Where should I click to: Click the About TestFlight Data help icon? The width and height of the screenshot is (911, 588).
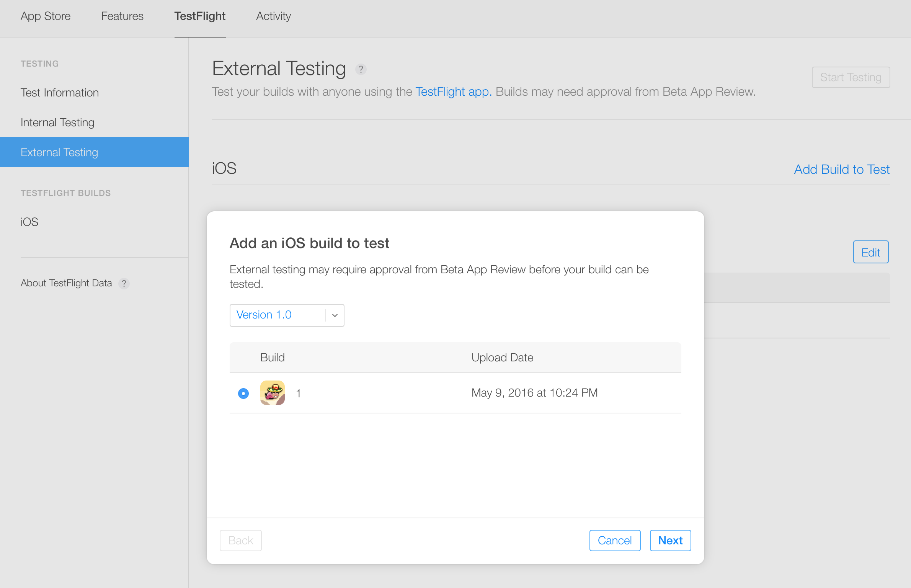pyautogui.click(x=124, y=284)
